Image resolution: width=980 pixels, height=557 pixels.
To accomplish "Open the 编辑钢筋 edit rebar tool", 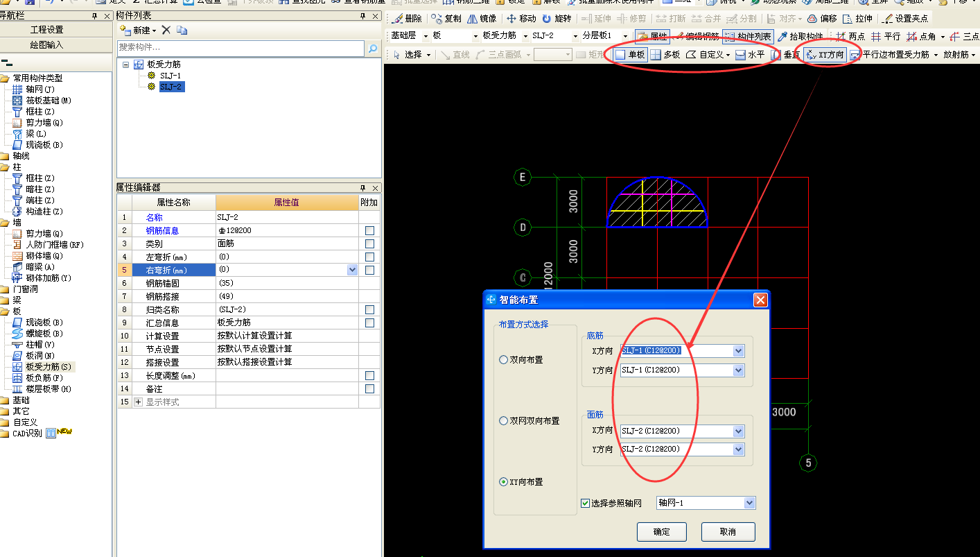I will click(697, 36).
